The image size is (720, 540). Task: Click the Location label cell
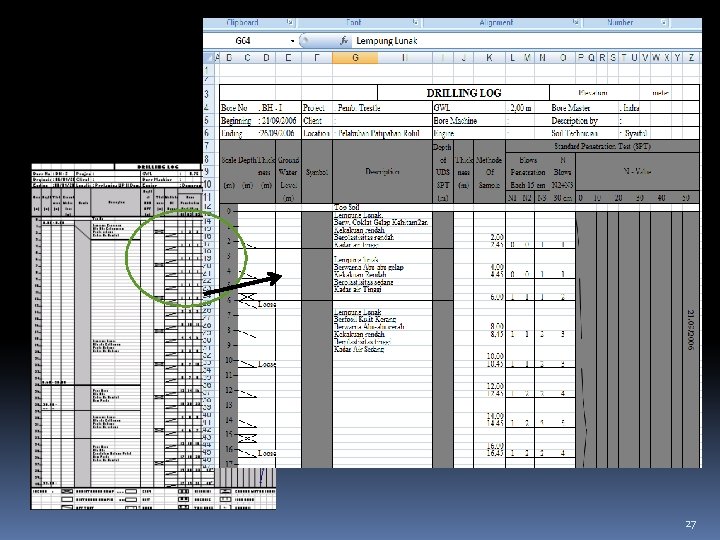tap(316, 133)
